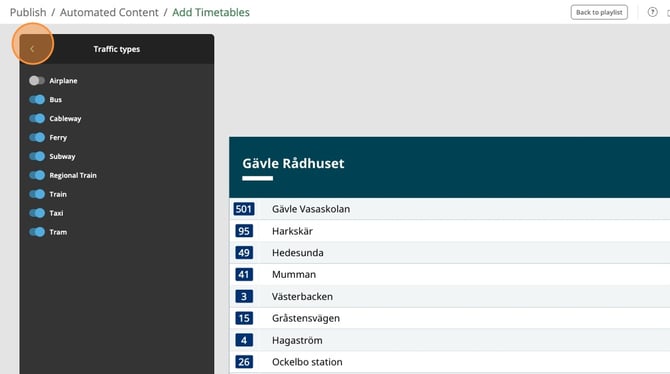Click the Gråstensvägen destination
The image size is (670, 374).
306,318
